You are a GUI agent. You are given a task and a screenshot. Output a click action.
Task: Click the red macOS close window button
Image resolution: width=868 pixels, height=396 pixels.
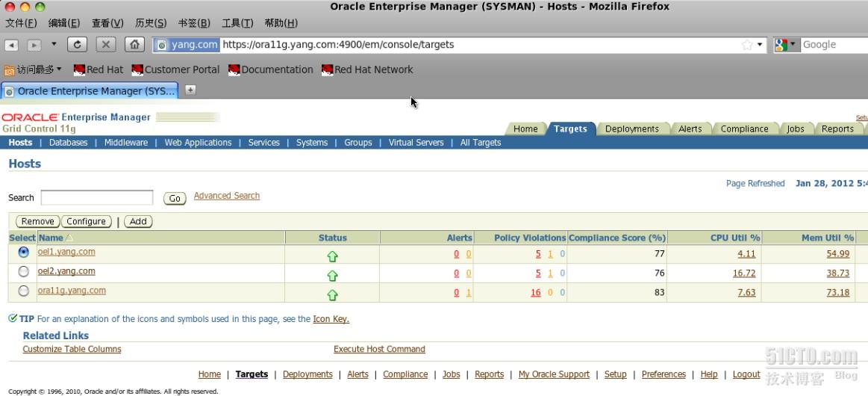click(x=10, y=7)
